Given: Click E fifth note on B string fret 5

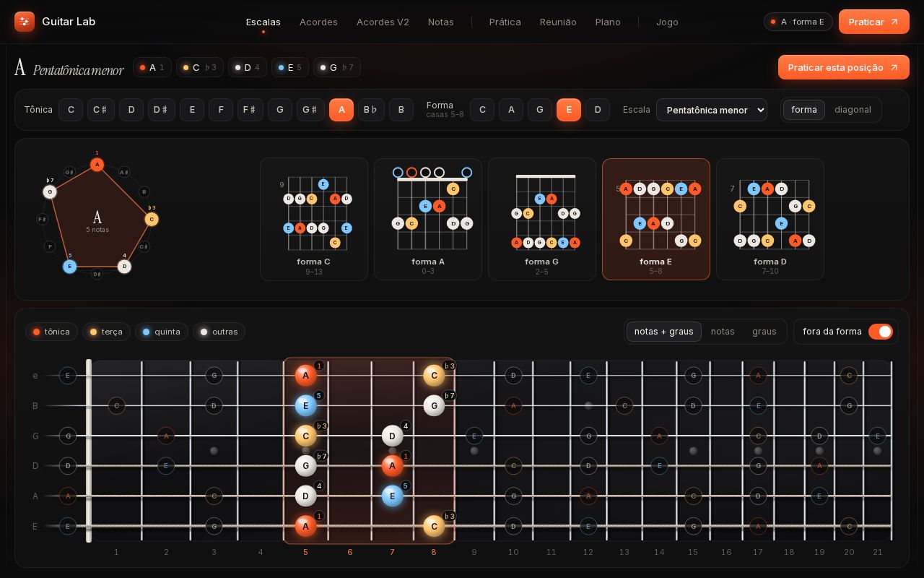Looking at the screenshot, I should coord(305,405).
